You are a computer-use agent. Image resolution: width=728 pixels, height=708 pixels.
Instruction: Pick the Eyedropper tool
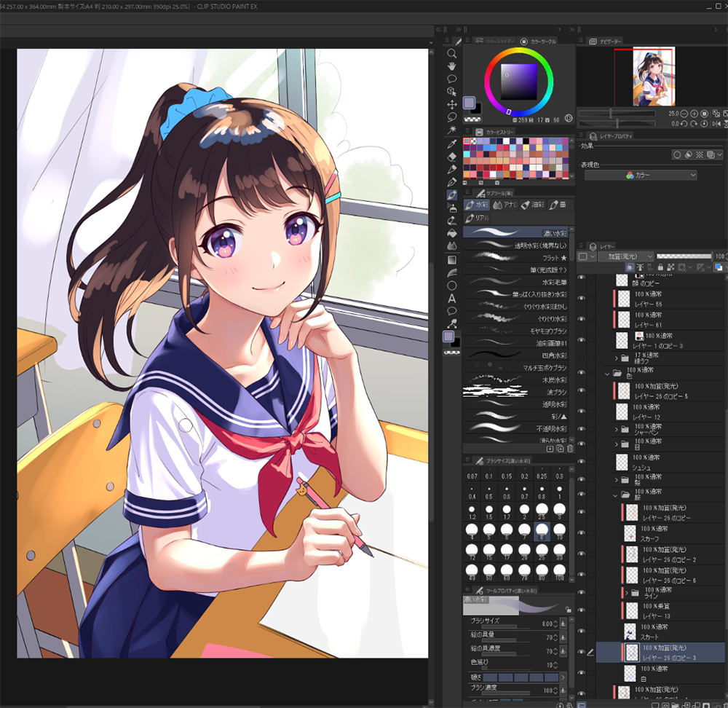pos(451,143)
